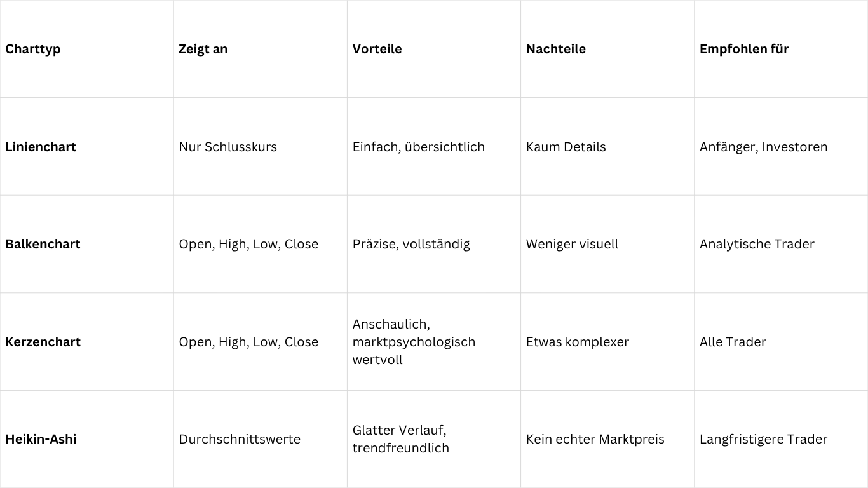Click the Vorteile column header
This screenshot has width=868, height=488.
377,49
